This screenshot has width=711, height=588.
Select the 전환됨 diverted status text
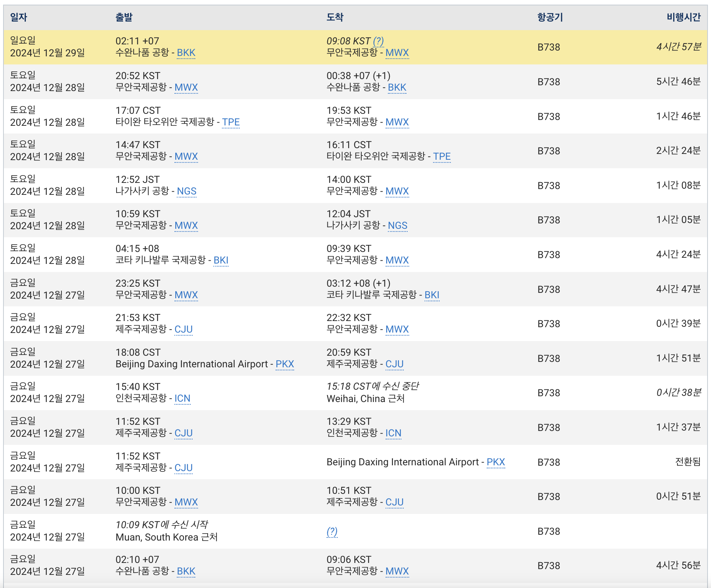click(x=688, y=462)
